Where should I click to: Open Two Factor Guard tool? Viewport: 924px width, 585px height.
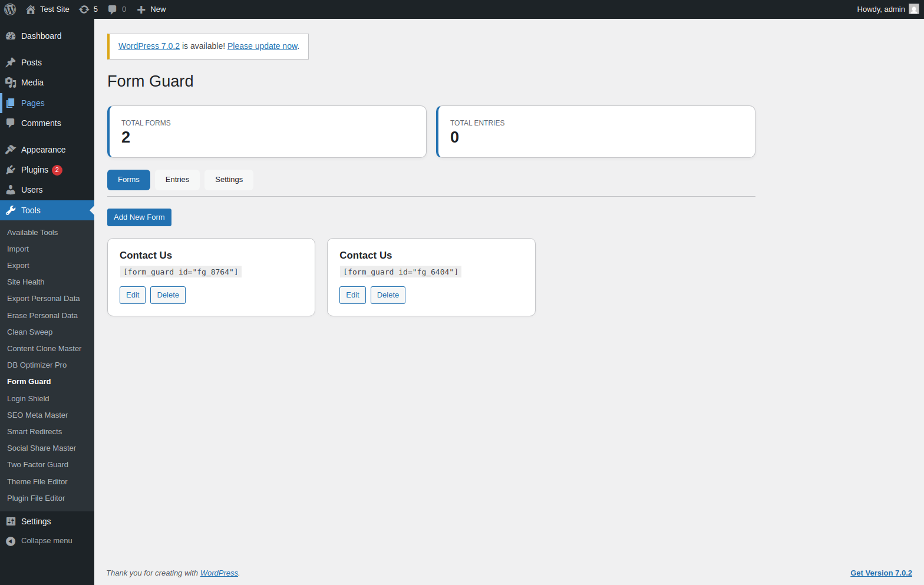pyautogui.click(x=38, y=465)
